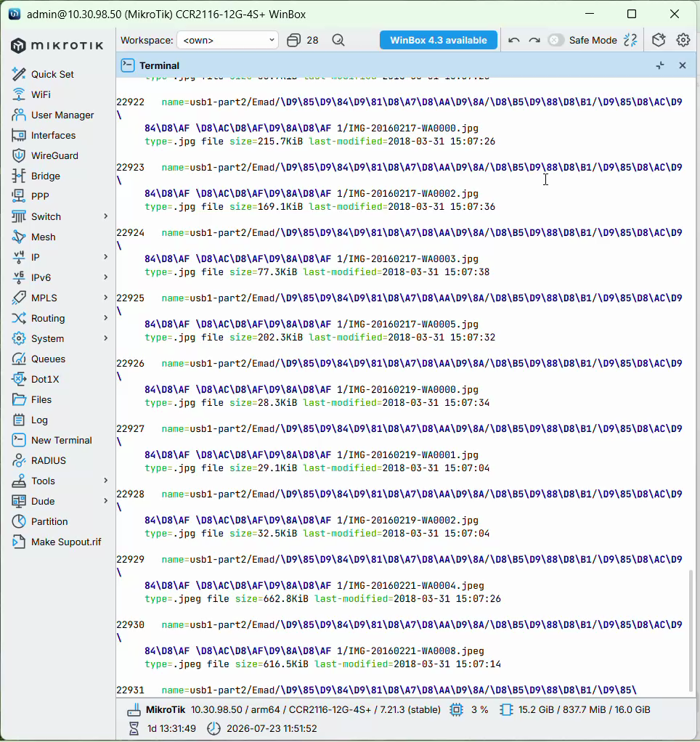Viewport: 700px width, 742px height.
Task: Open the WiFi menu icon
Action: (18, 94)
